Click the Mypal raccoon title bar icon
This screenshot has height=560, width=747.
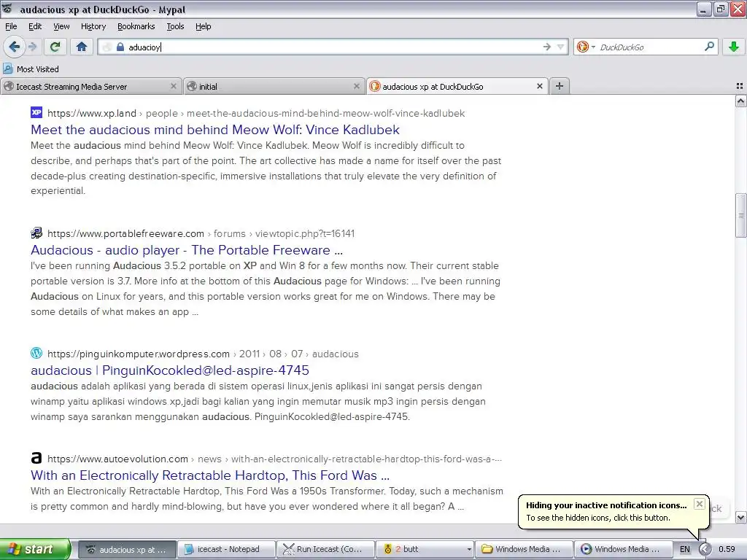coord(7,9)
